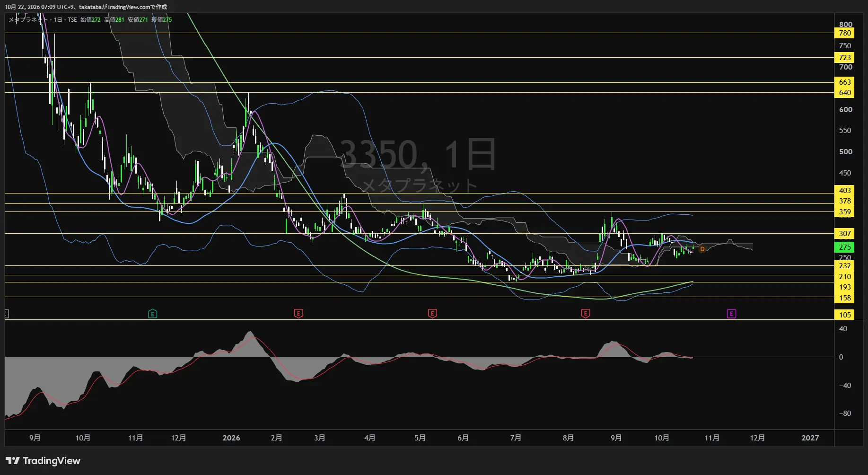This screenshot has width=868, height=475.
Task: Select the 210 price level label
Action: [844, 277]
